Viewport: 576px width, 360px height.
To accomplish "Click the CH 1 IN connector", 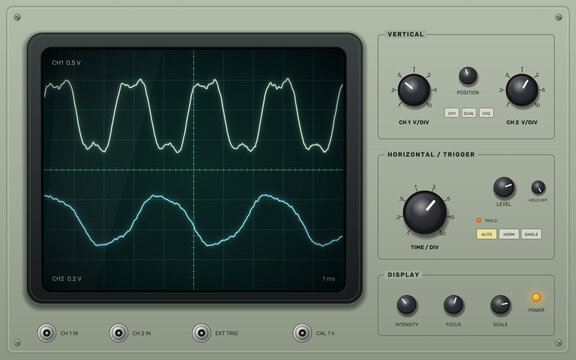I will pyautogui.click(x=47, y=333).
